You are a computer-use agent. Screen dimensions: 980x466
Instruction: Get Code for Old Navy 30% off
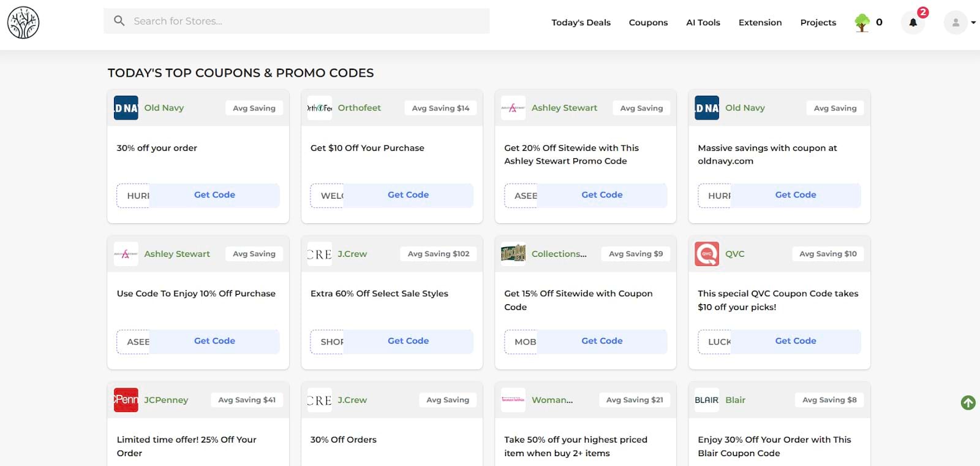[214, 195]
